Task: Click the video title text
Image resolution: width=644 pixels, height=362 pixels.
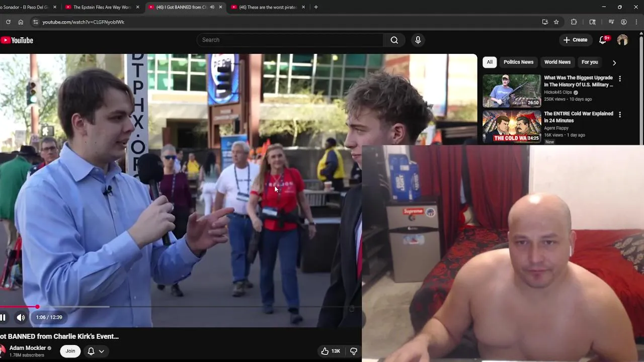Action: coord(59,336)
